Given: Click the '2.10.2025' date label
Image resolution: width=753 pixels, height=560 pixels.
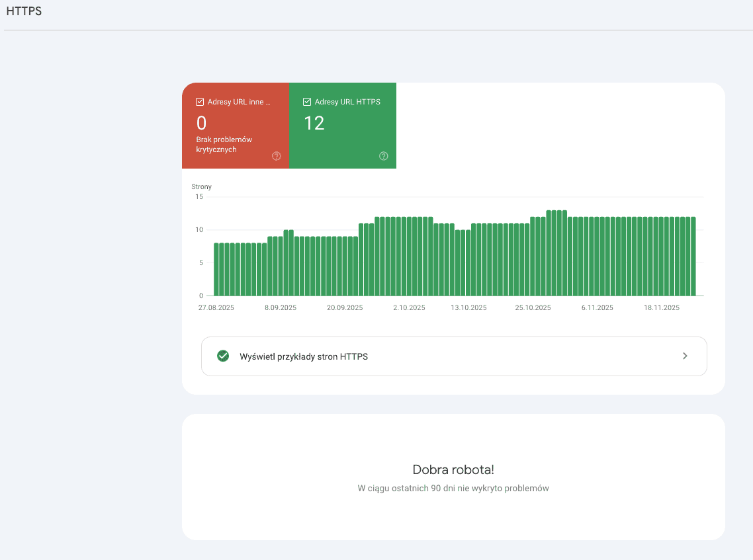Looking at the screenshot, I should point(409,307).
